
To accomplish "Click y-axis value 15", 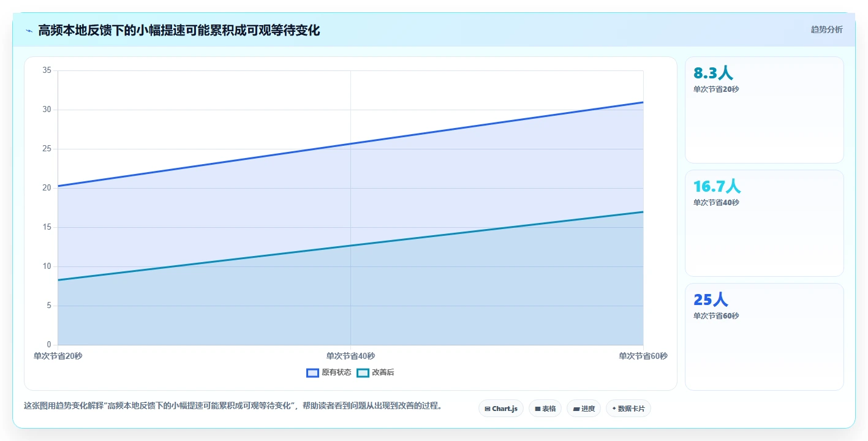I will (x=47, y=227).
